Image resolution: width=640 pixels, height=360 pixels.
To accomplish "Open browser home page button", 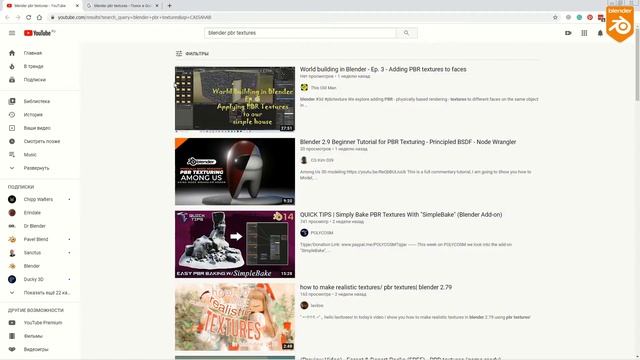I will (39, 18).
